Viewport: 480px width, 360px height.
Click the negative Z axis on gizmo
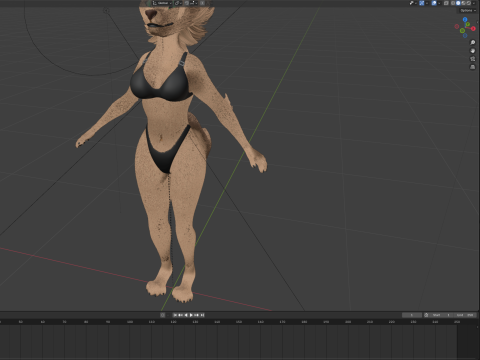(465, 35)
